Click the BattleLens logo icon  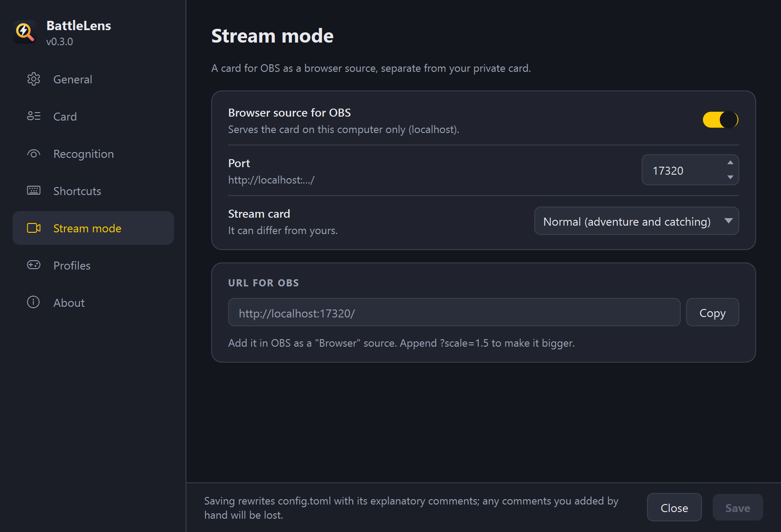25,32
